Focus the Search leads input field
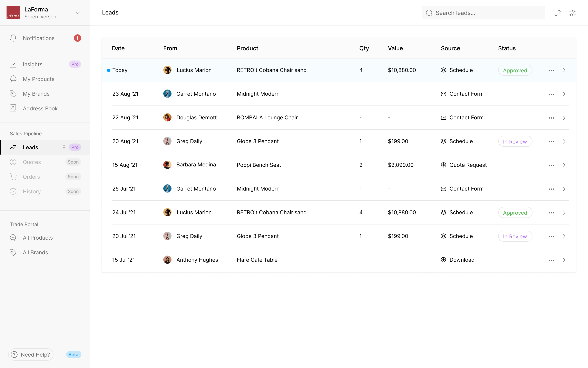Image resolution: width=588 pixels, height=368 pixels. click(x=483, y=13)
